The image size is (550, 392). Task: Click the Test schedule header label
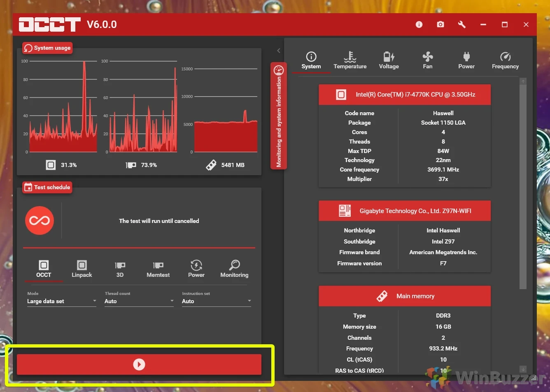coord(47,187)
